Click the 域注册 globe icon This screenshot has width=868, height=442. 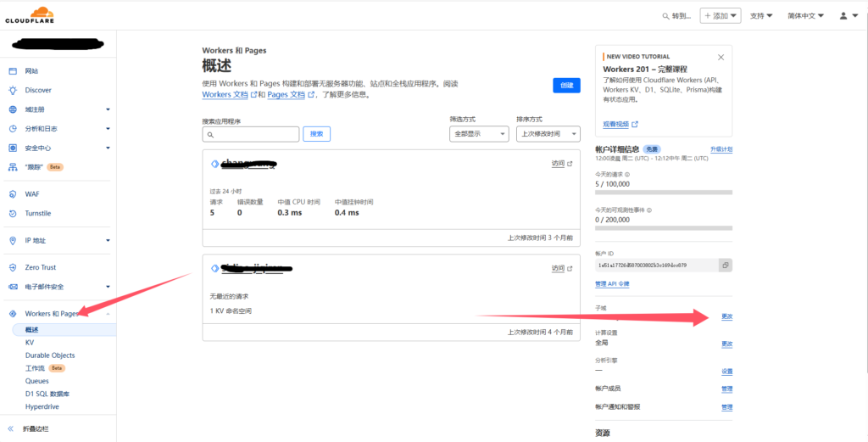click(13, 109)
